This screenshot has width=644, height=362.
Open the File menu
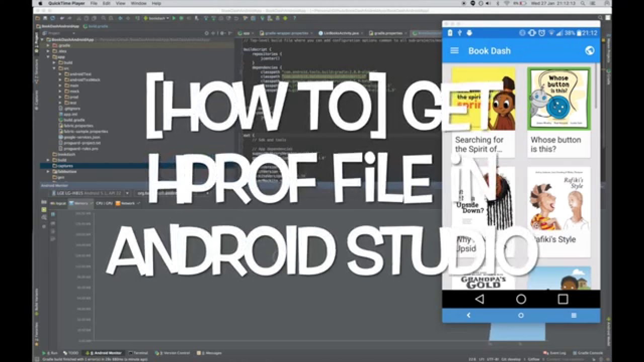(94, 3)
